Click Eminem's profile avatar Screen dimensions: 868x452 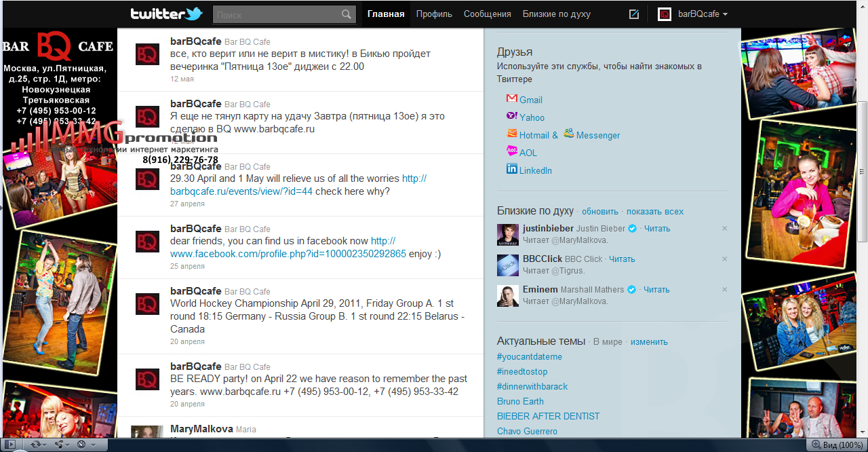pyautogui.click(x=508, y=295)
